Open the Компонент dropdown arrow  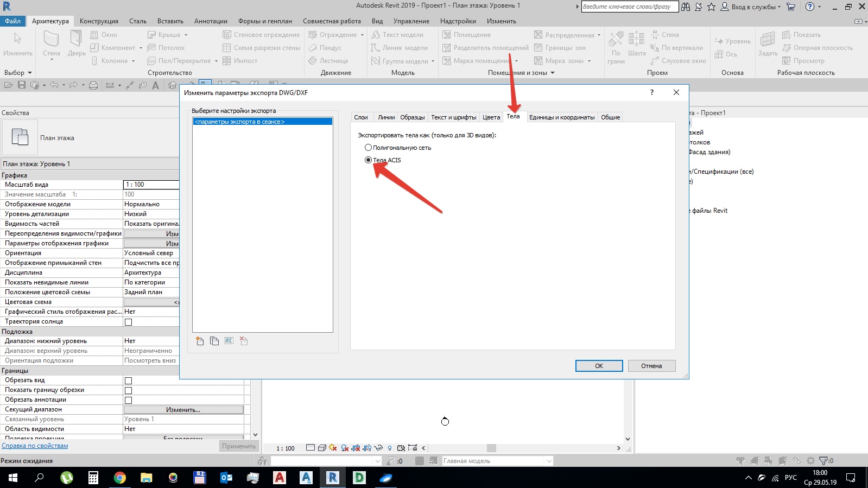(141, 48)
